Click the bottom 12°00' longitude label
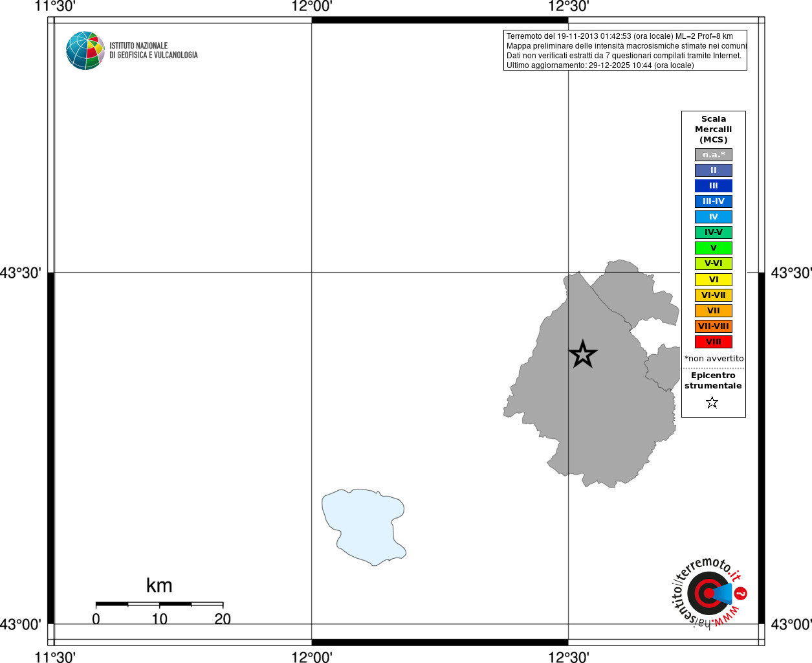 point(312,657)
